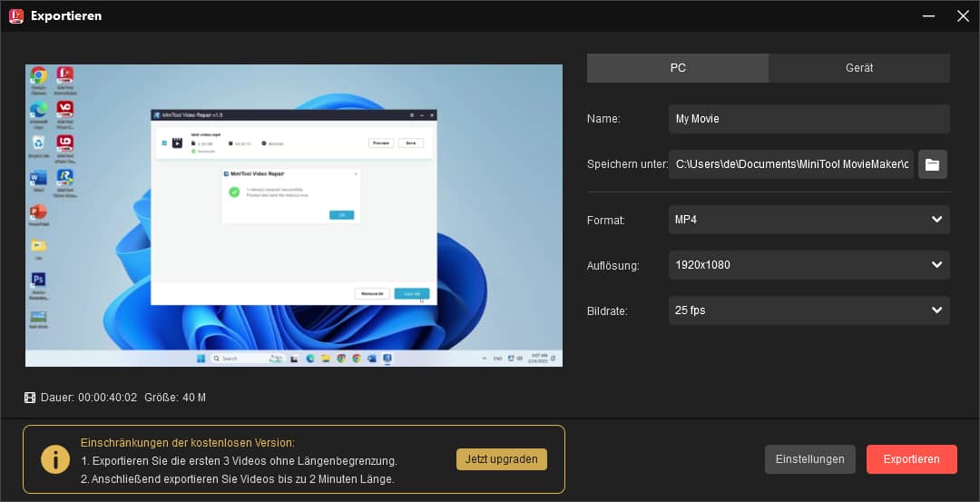Click the Auflösung: label
The image size is (980, 502).
click(613, 266)
